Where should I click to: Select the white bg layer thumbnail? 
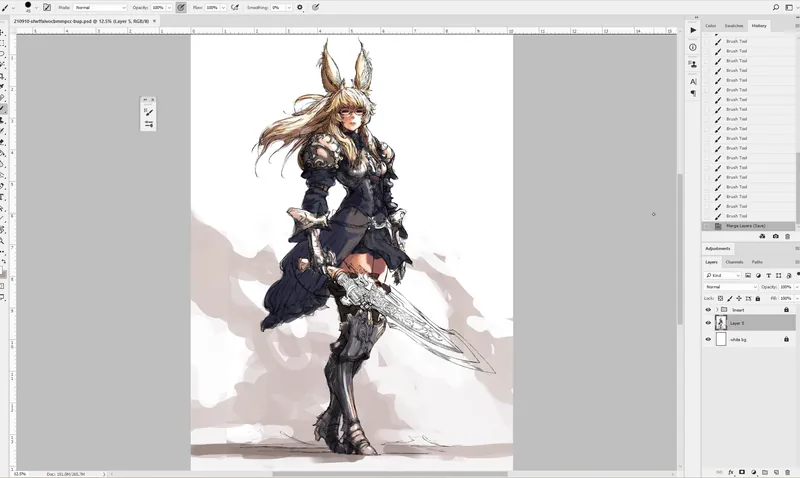[x=721, y=339]
